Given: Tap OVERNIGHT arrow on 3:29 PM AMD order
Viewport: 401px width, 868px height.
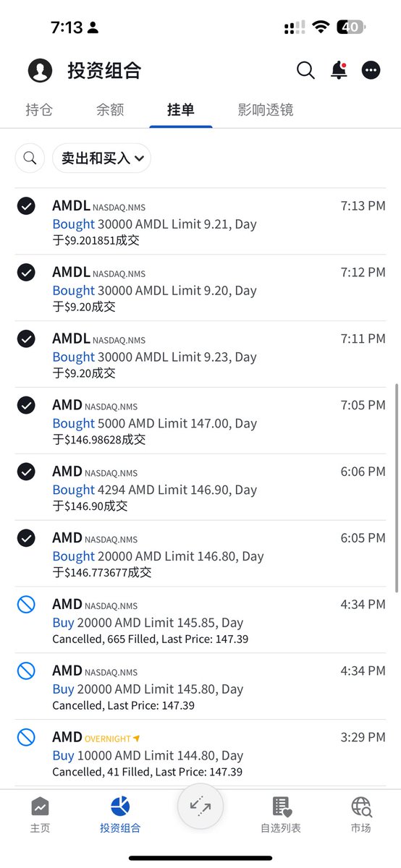Looking at the screenshot, I should coord(136,739).
